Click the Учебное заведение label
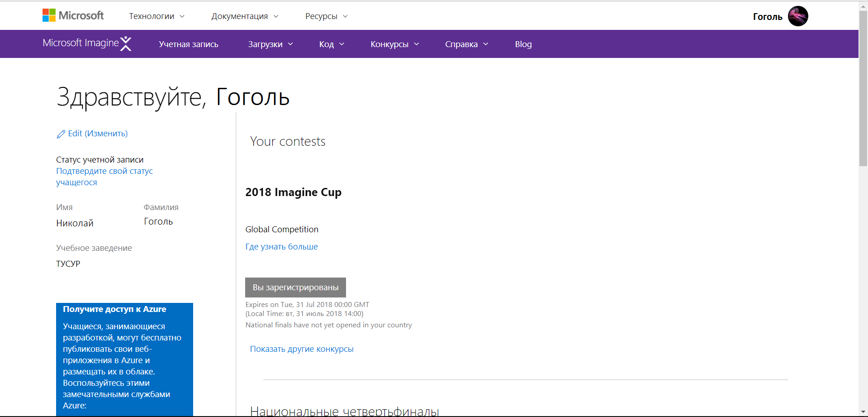Image resolution: width=868 pixels, height=417 pixels. tap(94, 248)
